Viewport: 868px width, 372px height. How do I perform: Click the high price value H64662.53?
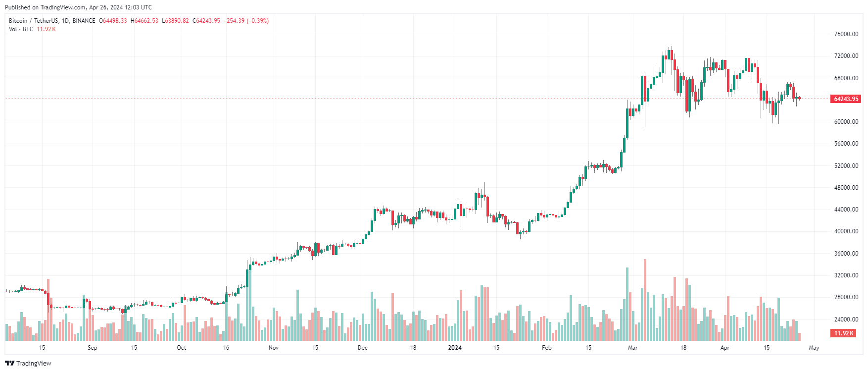[x=145, y=21]
